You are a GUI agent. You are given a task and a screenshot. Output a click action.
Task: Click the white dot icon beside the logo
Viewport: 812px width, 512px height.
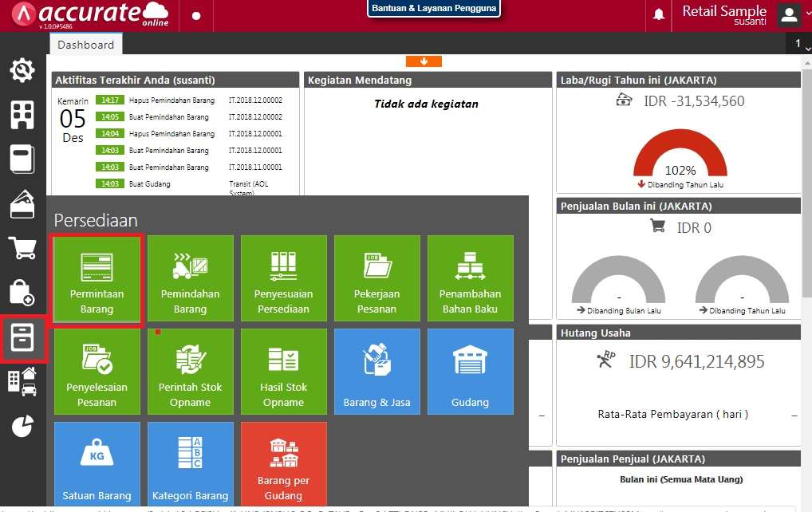point(196,15)
